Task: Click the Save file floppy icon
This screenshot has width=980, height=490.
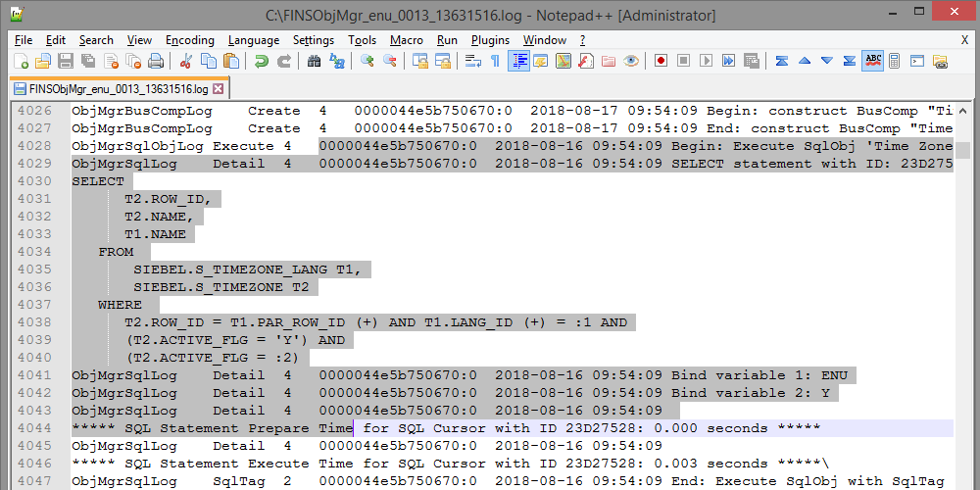Action: click(x=65, y=61)
